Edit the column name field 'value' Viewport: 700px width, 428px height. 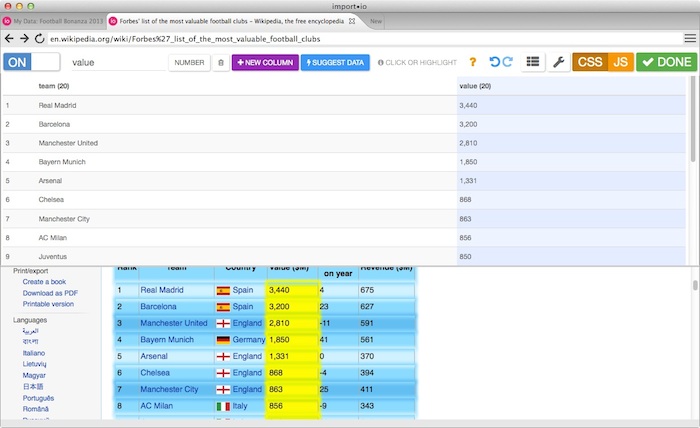[118, 62]
